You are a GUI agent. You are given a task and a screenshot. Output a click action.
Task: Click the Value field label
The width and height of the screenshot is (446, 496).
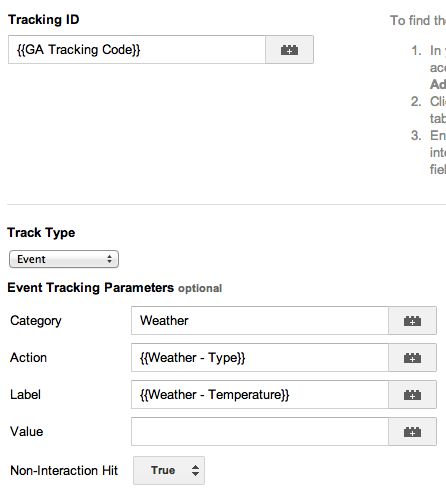(x=27, y=432)
